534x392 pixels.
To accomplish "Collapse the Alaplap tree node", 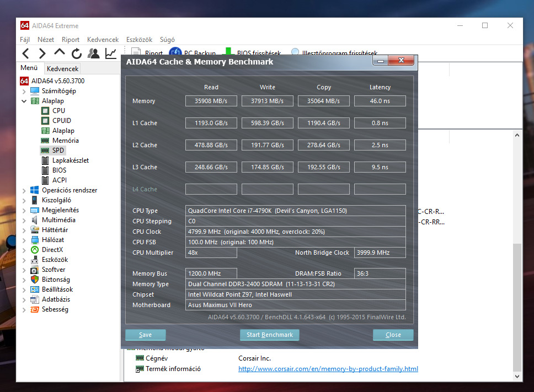I will (x=24, y=101).
